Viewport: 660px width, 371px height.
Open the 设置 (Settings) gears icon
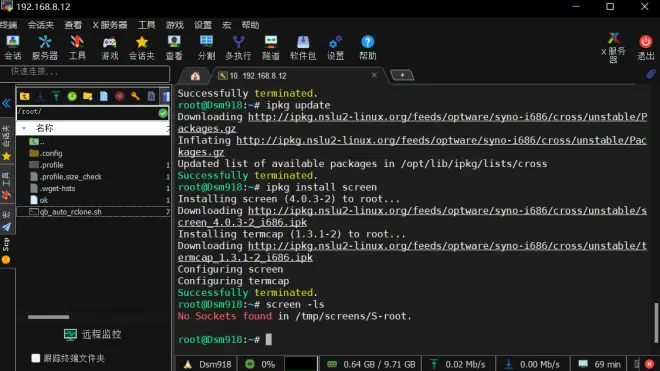pyautogui.click(x=335, y=47)
